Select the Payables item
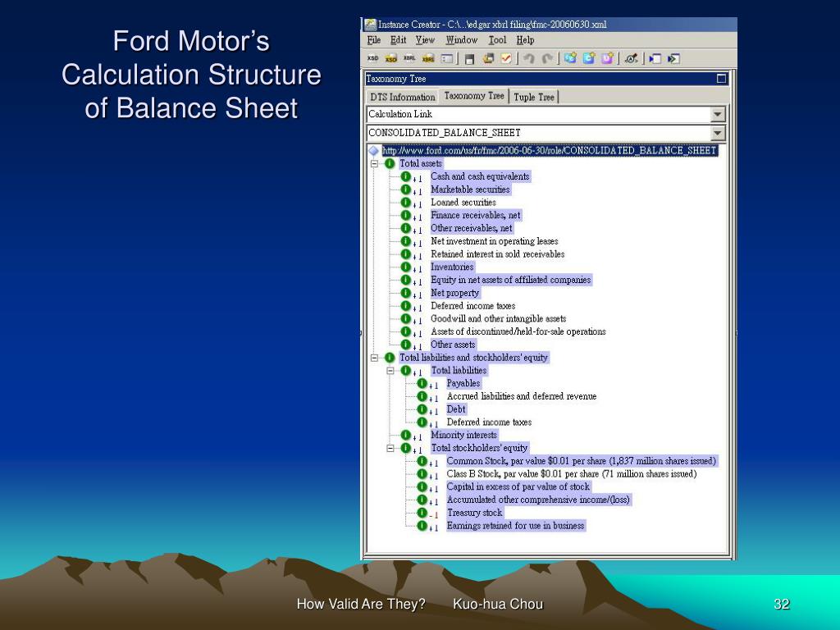This screenshot has width=840, height=630. click(x=463, y=383)
